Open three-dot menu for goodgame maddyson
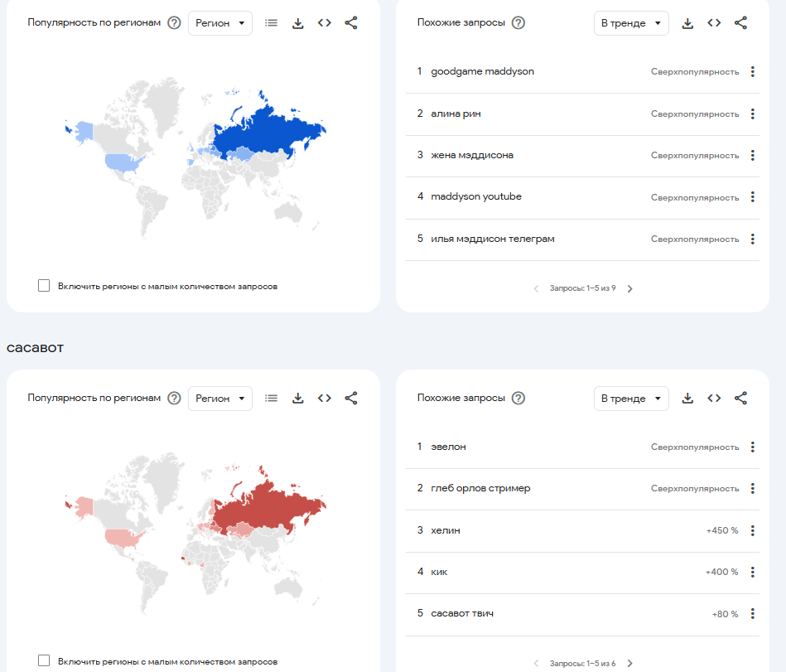 [x=752, y=72]
